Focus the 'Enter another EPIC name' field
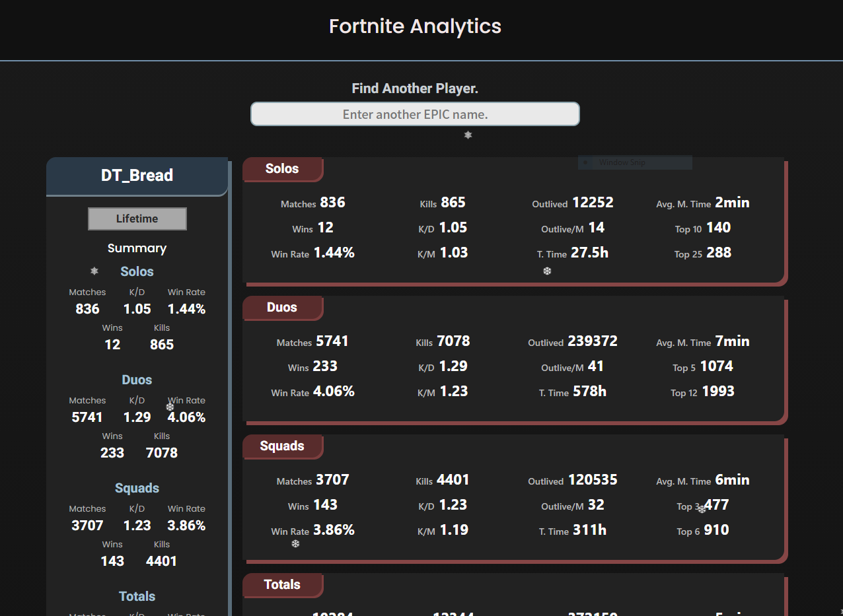Image resolution: width=843 pixels, height=616 pixels. (415, 114)
